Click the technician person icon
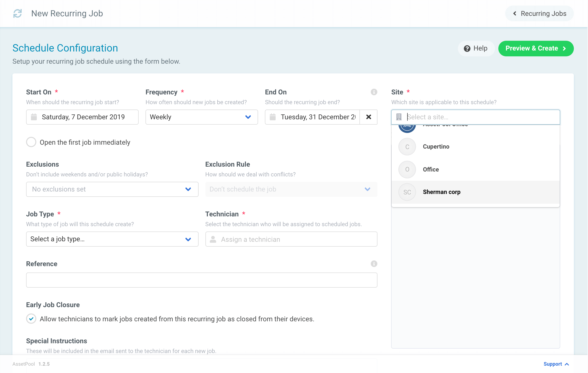 point(213,239)
